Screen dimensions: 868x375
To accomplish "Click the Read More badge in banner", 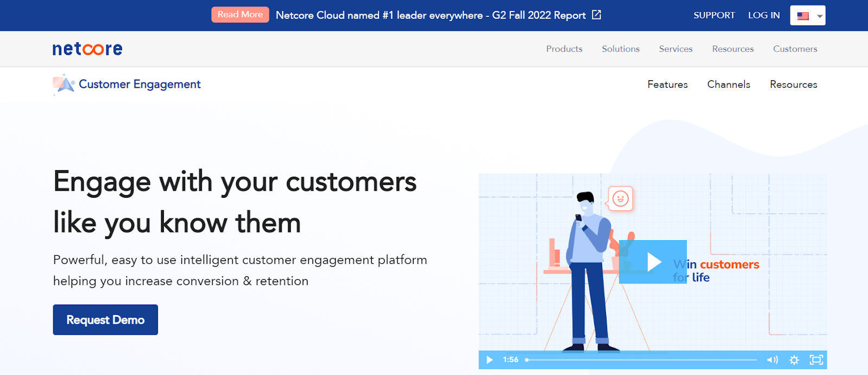I will [240, 15].
